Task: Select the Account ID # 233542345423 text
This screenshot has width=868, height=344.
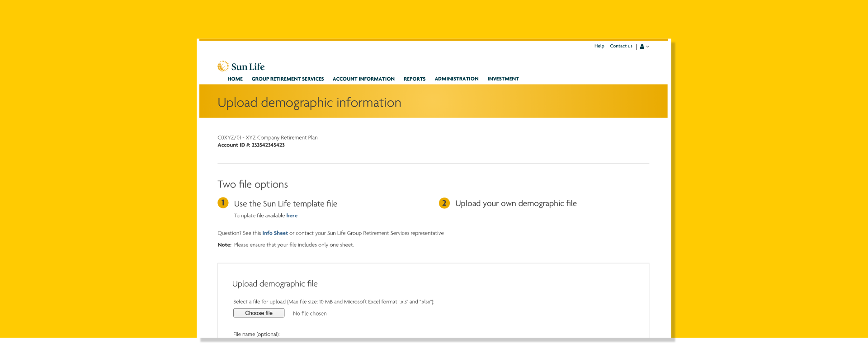Action: click(x=251, y=145)
